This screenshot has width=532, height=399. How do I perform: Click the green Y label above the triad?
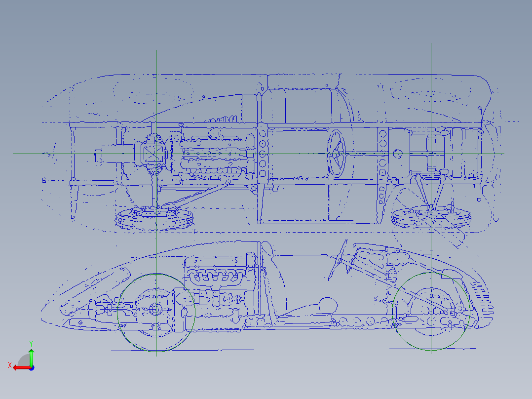tap(31, 343)
